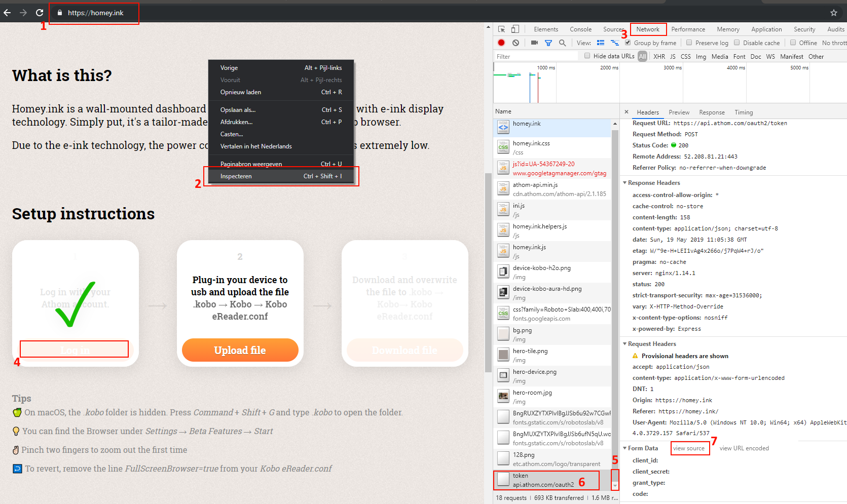Click the capture screenshots camera icon
Image resolution: width=847 pixels, height=504 pixels.
coord(534,43)
